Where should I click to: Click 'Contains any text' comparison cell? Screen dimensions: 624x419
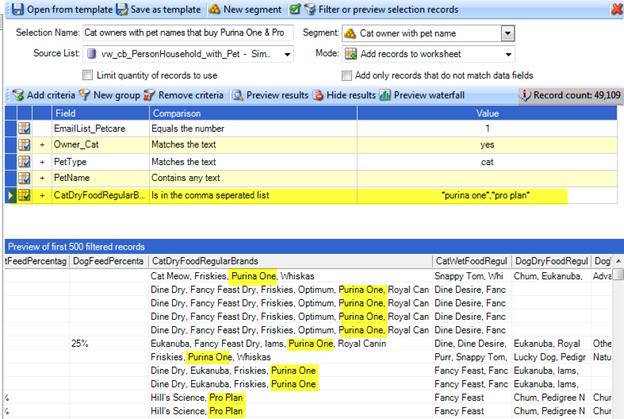coord(253,178)
